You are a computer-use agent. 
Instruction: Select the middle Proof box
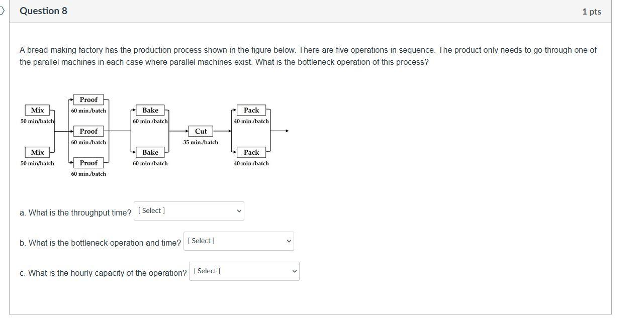click(x=88, y=131)
